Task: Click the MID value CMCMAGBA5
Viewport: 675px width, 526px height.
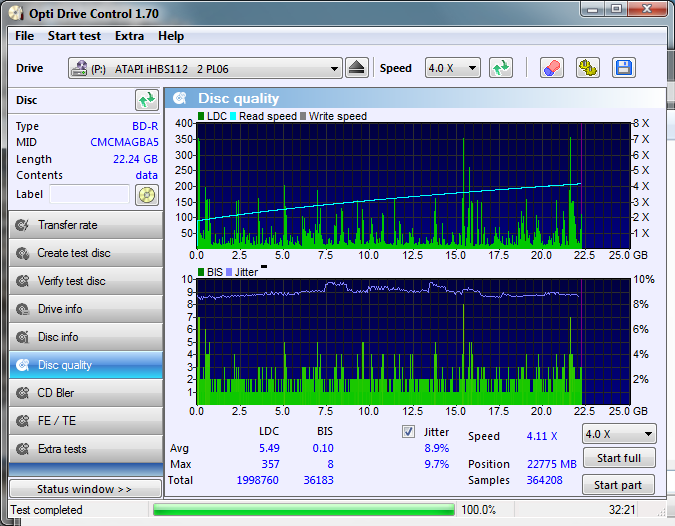Action: coord(124,142)
